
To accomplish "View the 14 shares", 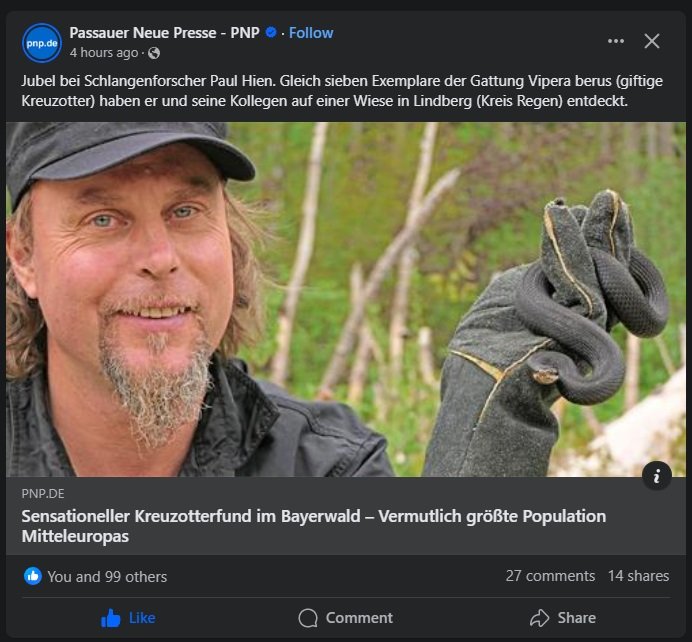I will [x=638, y=576].
